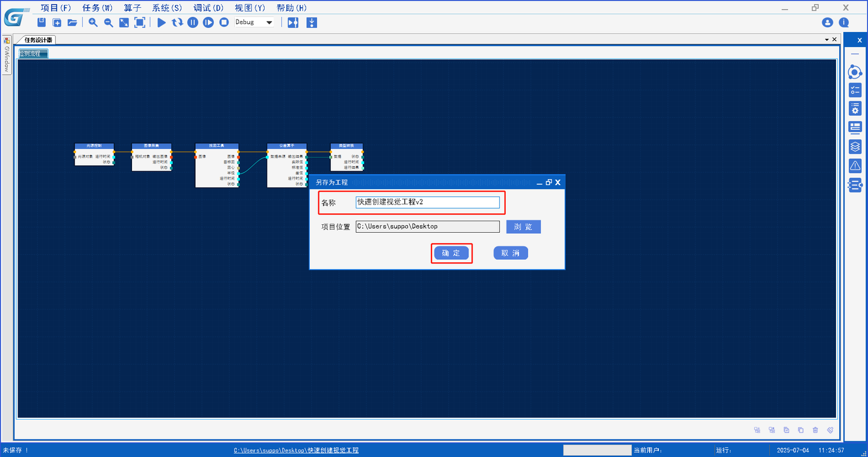Click the fit-to-frame view icon
Viewport: 868px width, 457px height.
pos(139,22)
